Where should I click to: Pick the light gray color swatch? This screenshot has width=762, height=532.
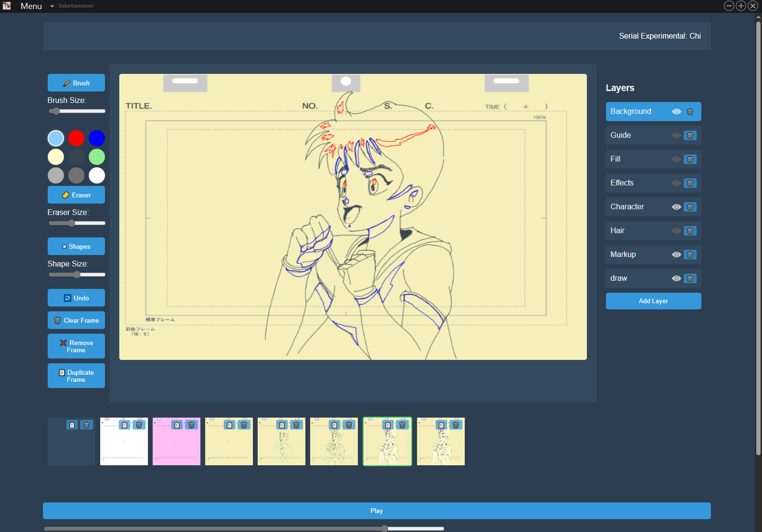click(56, 175)
